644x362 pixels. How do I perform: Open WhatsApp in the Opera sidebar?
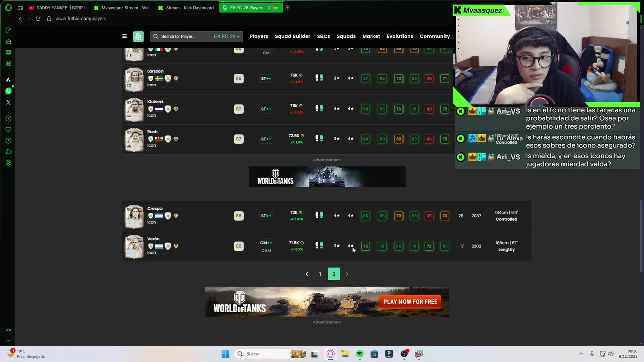pos(8,91)
